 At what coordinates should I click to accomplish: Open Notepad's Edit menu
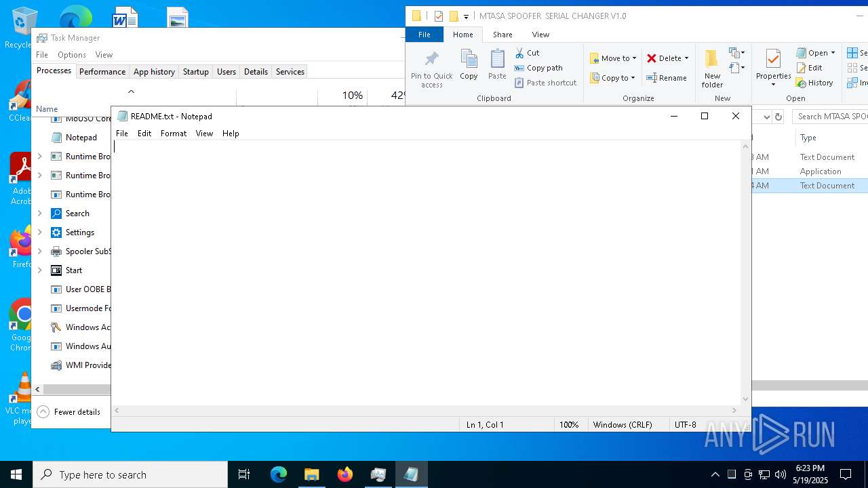pyautogui.click(x=144, y=134)
